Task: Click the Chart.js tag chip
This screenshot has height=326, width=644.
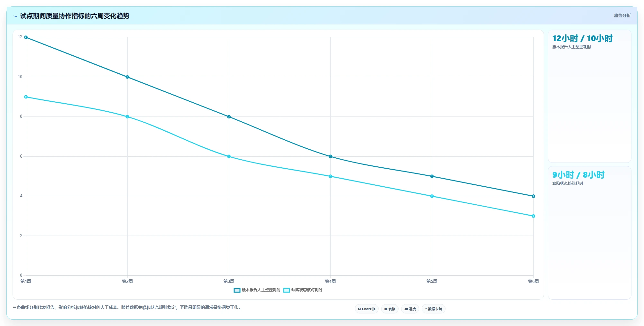Action: 367,309
